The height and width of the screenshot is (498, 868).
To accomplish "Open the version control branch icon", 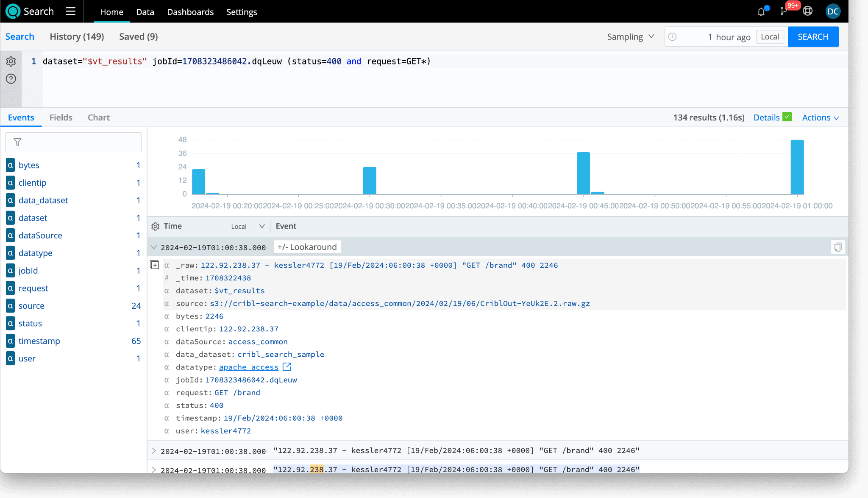I will pyautogui.click(x=784, y=11).
